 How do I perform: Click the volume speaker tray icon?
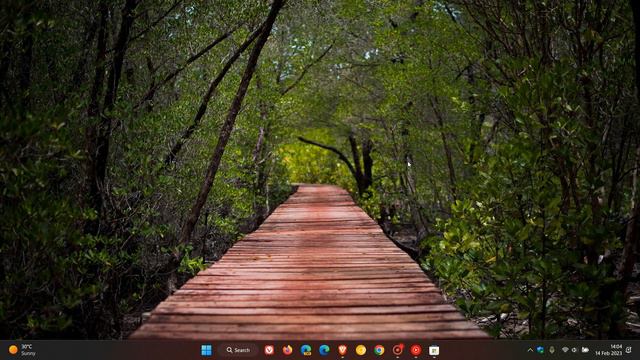click(x=575, y=350)
